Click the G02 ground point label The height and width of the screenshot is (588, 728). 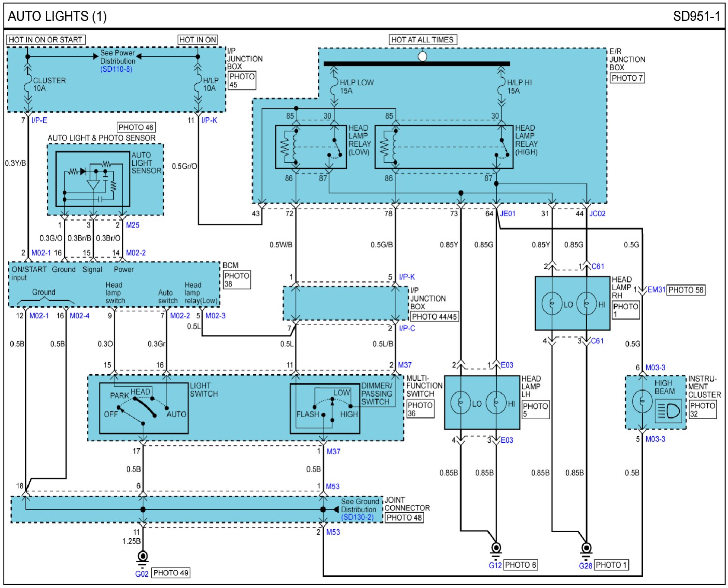click(x=142, y=574)
